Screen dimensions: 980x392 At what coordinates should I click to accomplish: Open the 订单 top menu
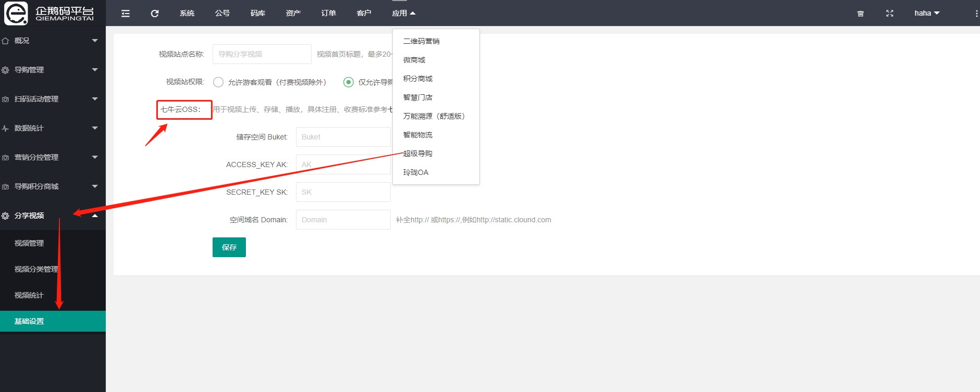click(329, 13)
